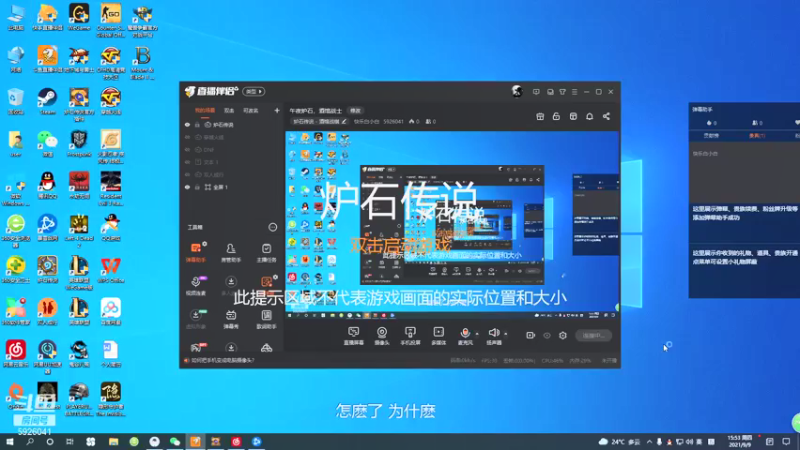Open the 歌词助手 tool
The image size is (800, 450).
pos(266,319)
